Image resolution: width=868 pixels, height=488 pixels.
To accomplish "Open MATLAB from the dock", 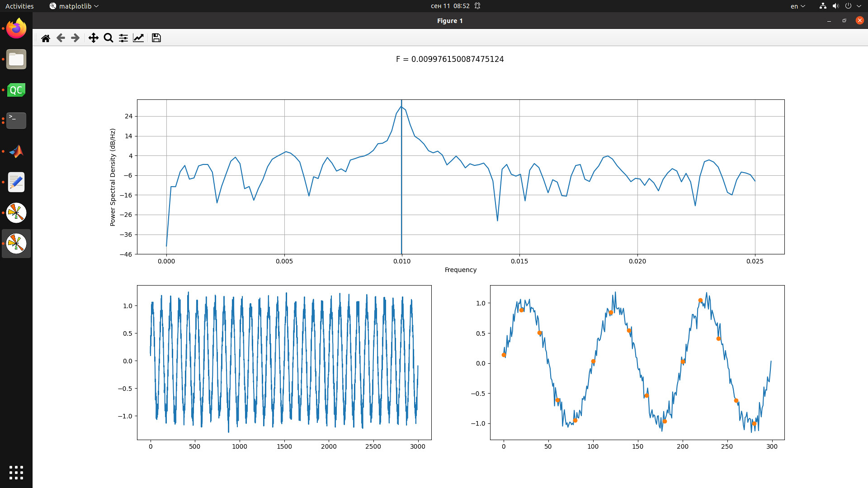I will [x=16, y=151].
